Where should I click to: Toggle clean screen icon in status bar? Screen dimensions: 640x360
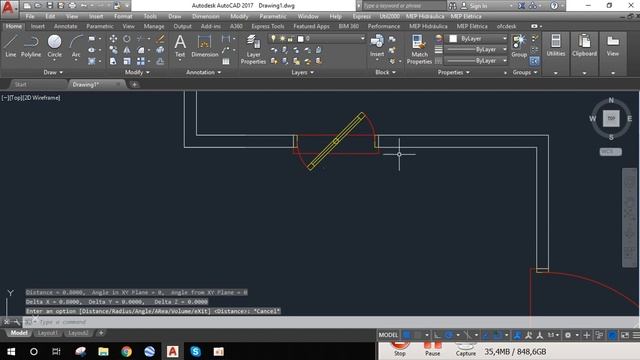[x=625, y=335]
